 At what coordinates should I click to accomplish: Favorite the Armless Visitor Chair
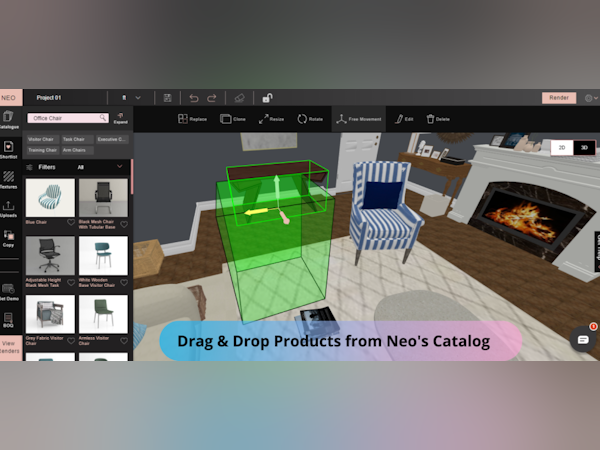click(124, 341)
